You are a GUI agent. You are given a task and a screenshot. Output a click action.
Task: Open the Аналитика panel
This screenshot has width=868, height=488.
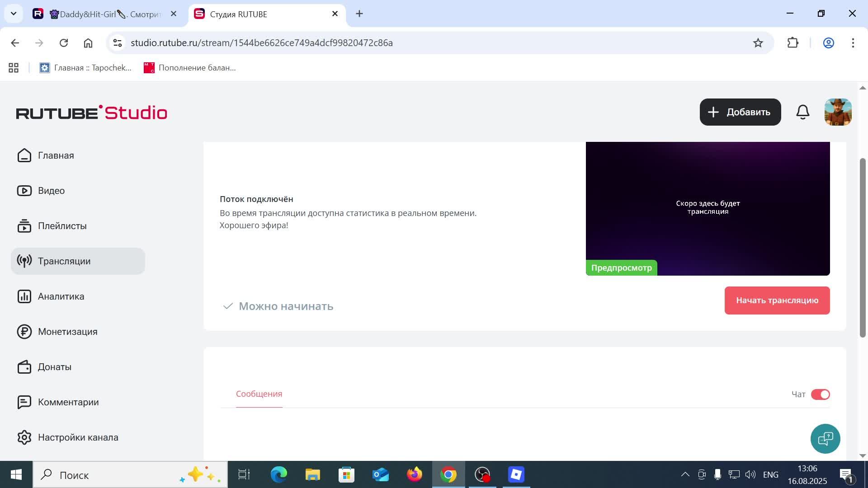(61, 296)
